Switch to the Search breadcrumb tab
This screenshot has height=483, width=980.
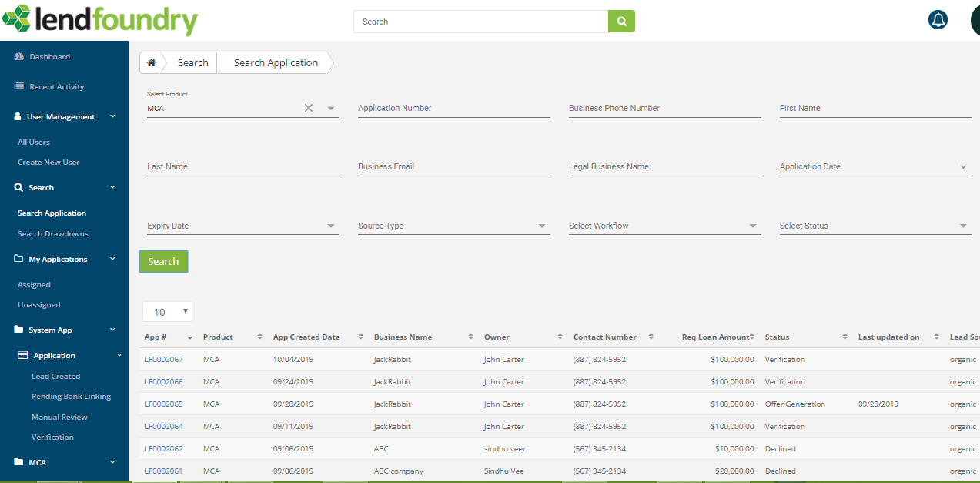[192, 62]
